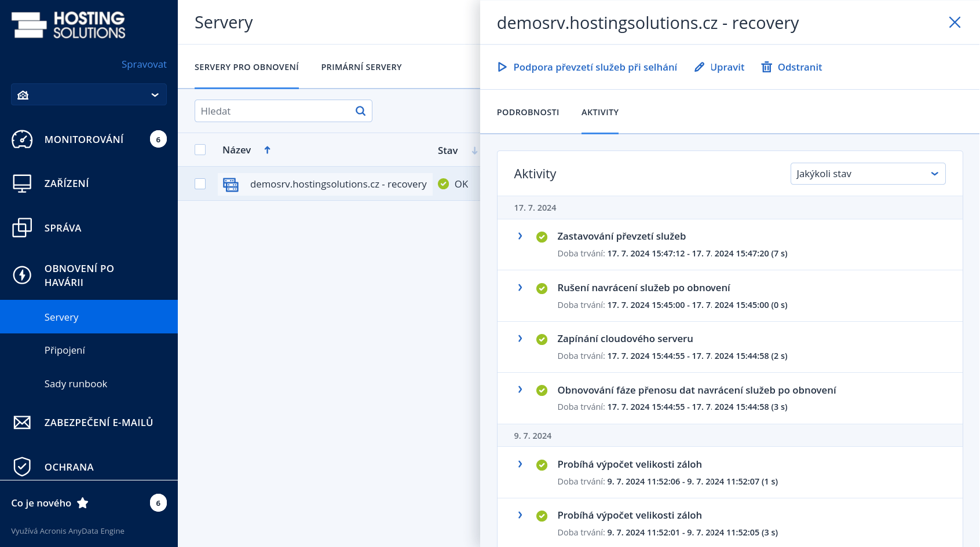Click the recovery server icon in the row
Image resolution: width=980 pixels, height=547 pixels.
point(231,185)
